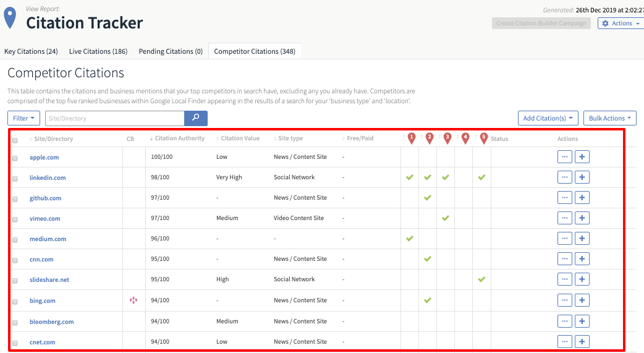
Task: Open more options for medium.com row
Action: pos(565,239)
